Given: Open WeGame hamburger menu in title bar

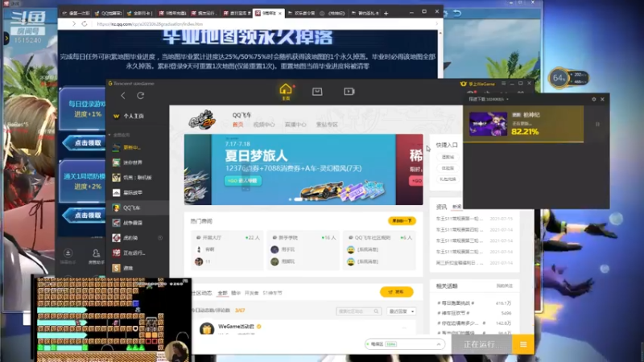Looking at the screenshot, I should click(504, 84).
